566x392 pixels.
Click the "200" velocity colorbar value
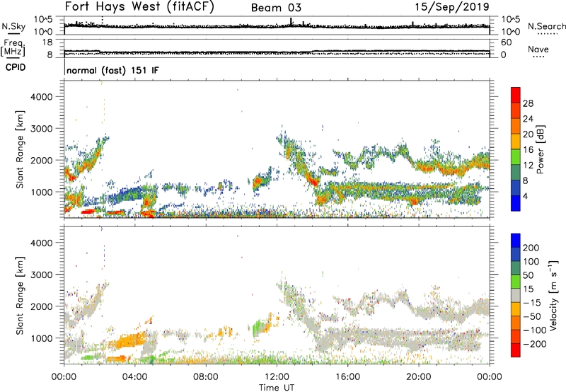pos(531,248)
